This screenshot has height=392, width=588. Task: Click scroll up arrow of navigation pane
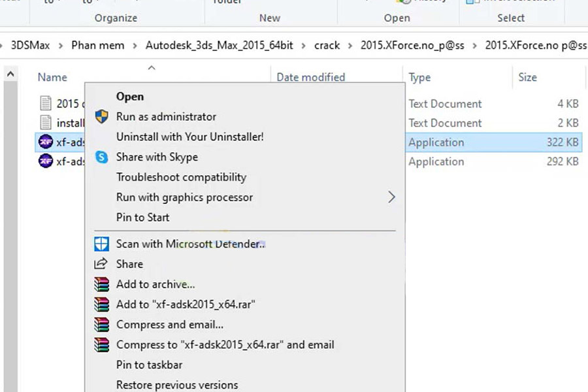[10, 74]
